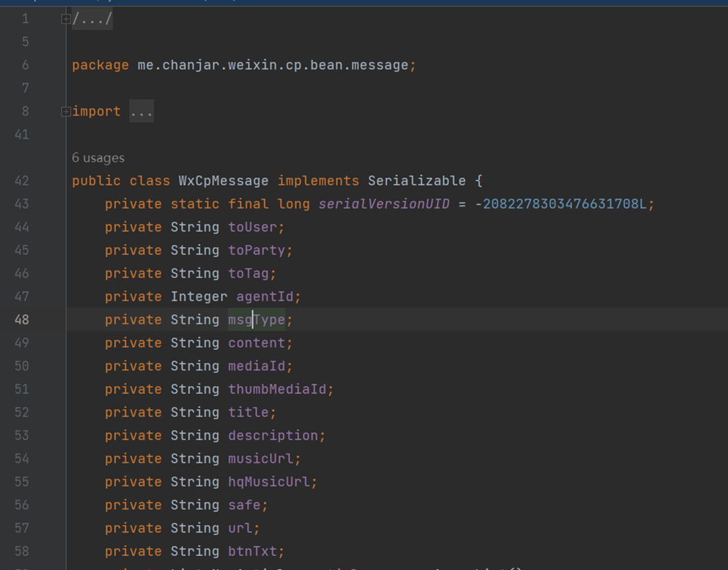Place cursor on serialVersionUID field
728x570 pixels.
pyautogui.click(x=384, y=204)
